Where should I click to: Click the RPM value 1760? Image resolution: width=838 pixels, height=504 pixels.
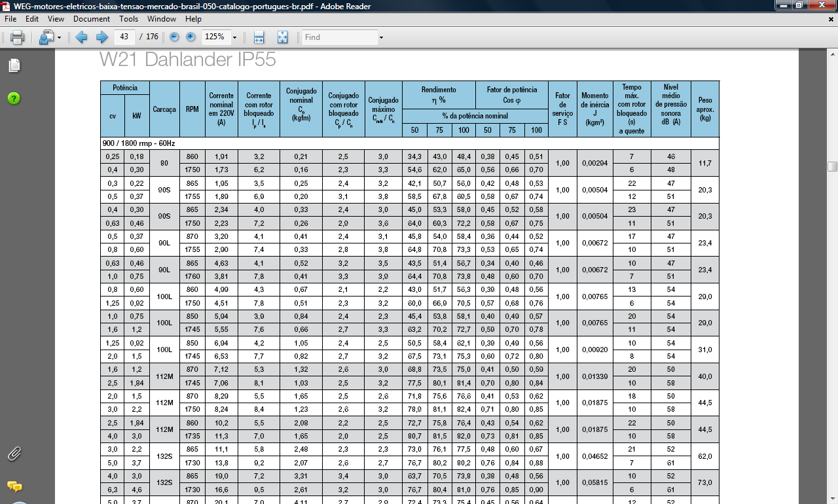(192, 277)
